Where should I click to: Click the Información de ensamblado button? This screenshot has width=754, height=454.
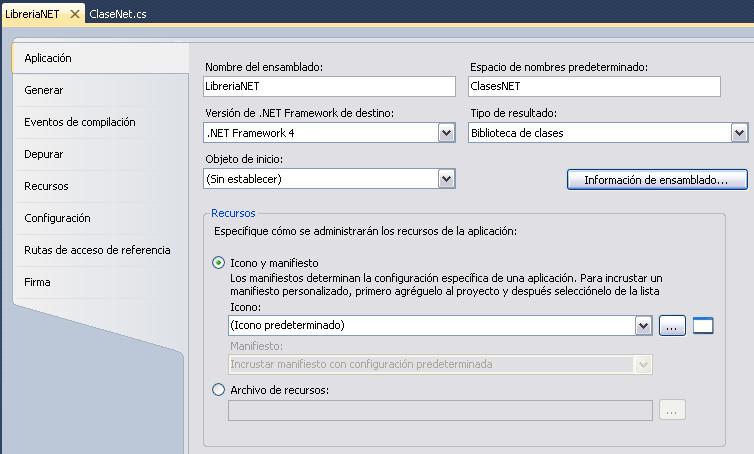(657, 180)
